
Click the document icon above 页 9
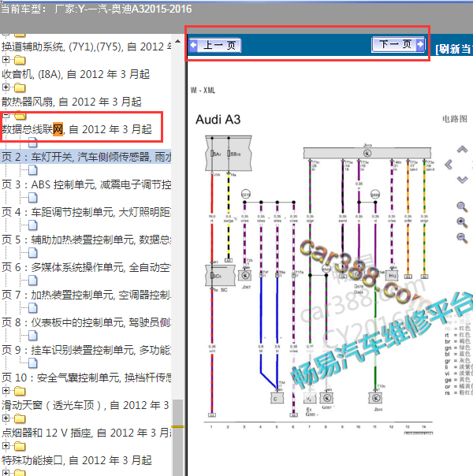point(33,336)
